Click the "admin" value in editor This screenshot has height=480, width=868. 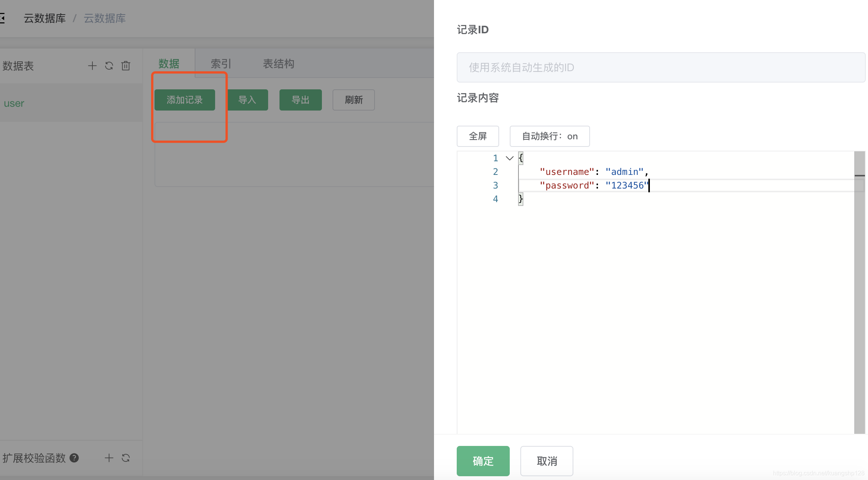[624, 172]
